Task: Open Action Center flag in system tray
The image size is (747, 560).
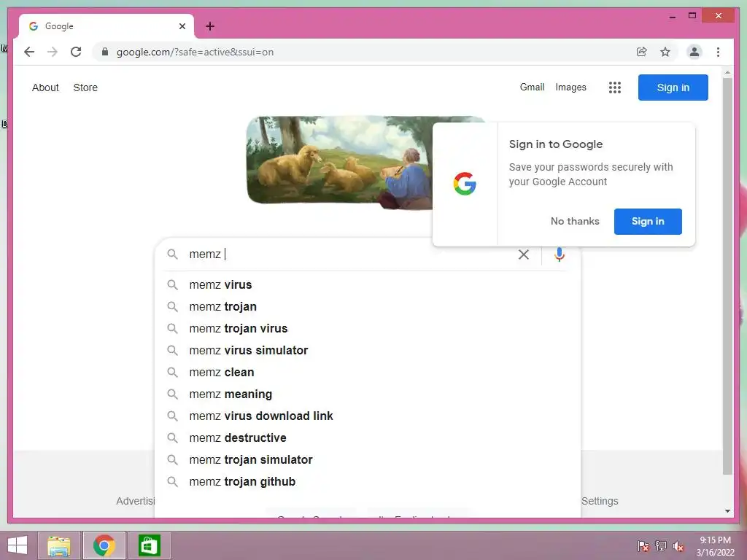Action: pos(643,546)
